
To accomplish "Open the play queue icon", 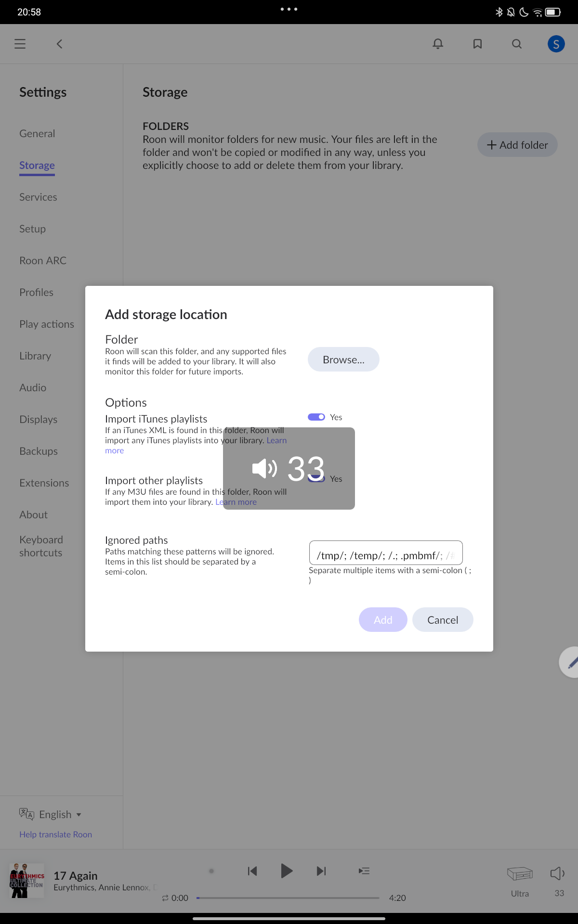I will click(364, 871).
